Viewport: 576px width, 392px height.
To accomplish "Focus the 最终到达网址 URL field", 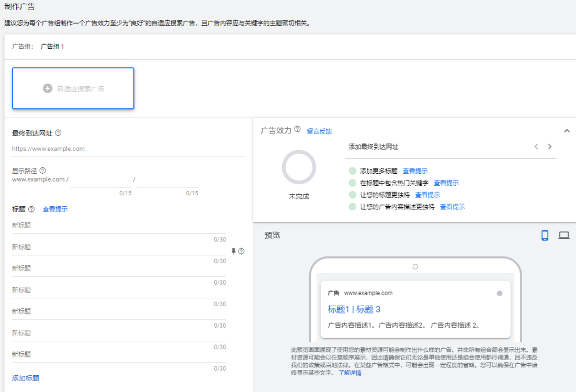I will 128,149.
